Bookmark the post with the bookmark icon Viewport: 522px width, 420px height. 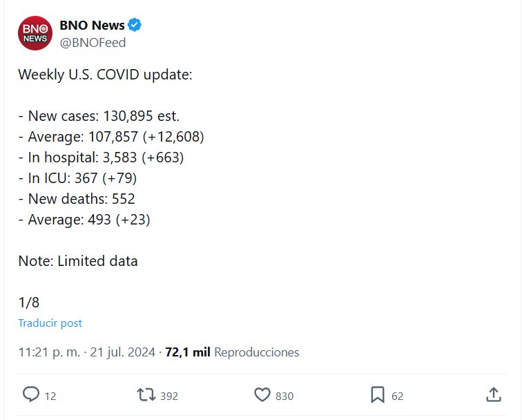click(x=377, y=394)
